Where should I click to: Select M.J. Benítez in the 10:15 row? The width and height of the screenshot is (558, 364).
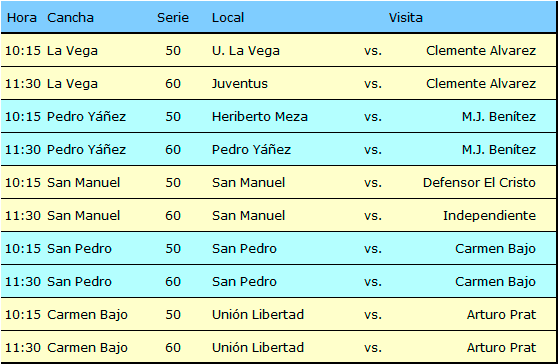coord(499,117)
